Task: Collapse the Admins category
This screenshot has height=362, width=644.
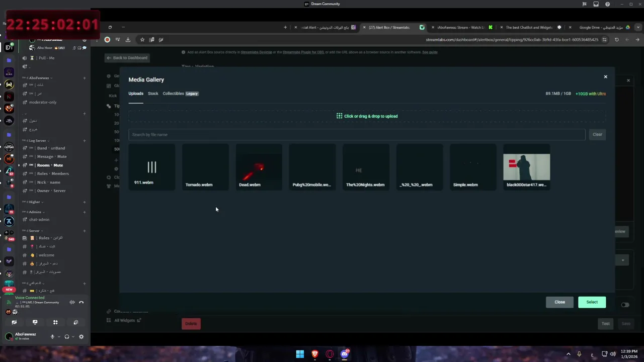Action: [35, 212]
